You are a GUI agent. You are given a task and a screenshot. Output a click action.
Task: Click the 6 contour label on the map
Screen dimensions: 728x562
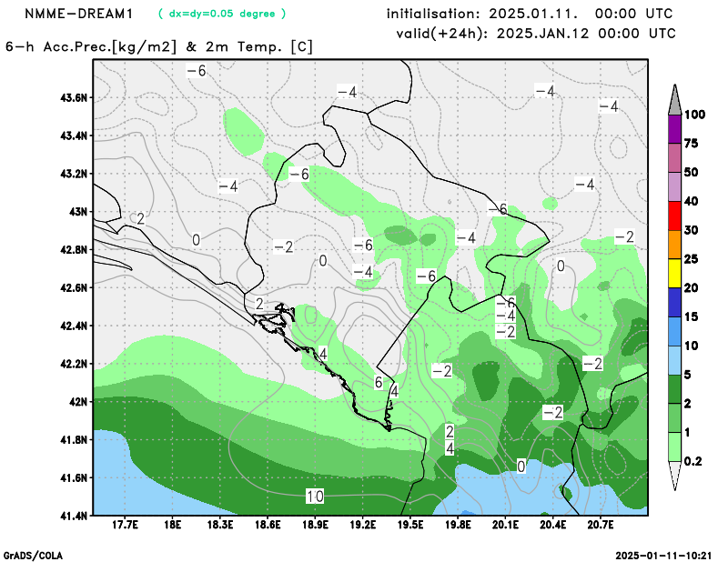point(379,383)
